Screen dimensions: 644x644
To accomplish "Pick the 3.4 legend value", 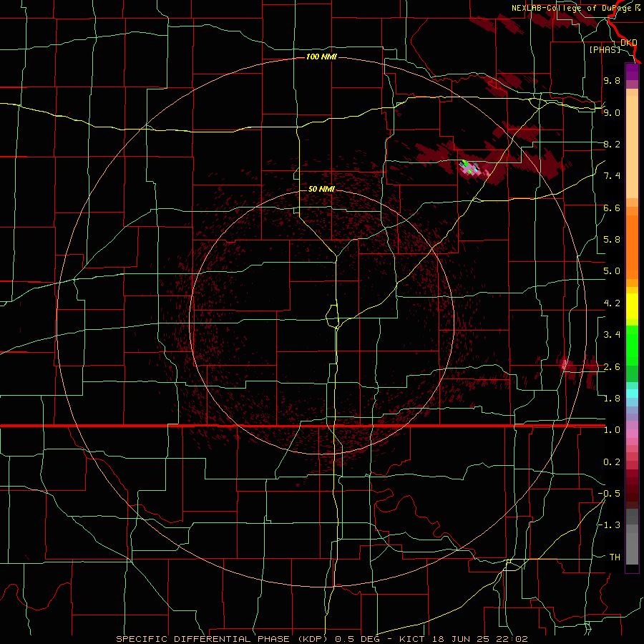I will (x=612, y=335).
